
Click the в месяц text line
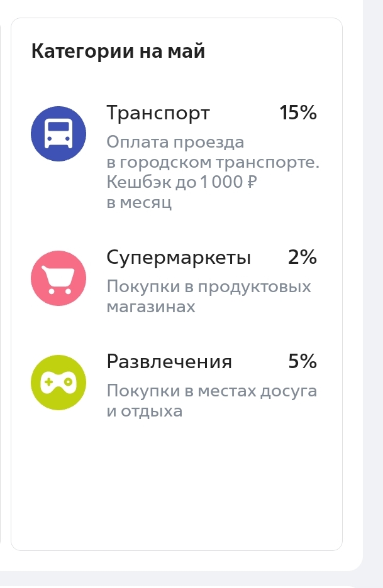pos(139,203)
